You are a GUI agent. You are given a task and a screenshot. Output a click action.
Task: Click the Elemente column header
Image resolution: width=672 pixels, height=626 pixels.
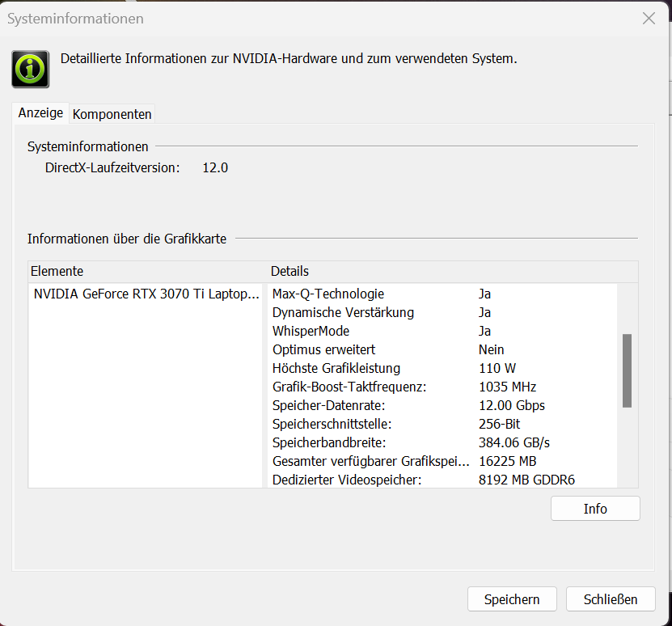click(x=148, y=272)
